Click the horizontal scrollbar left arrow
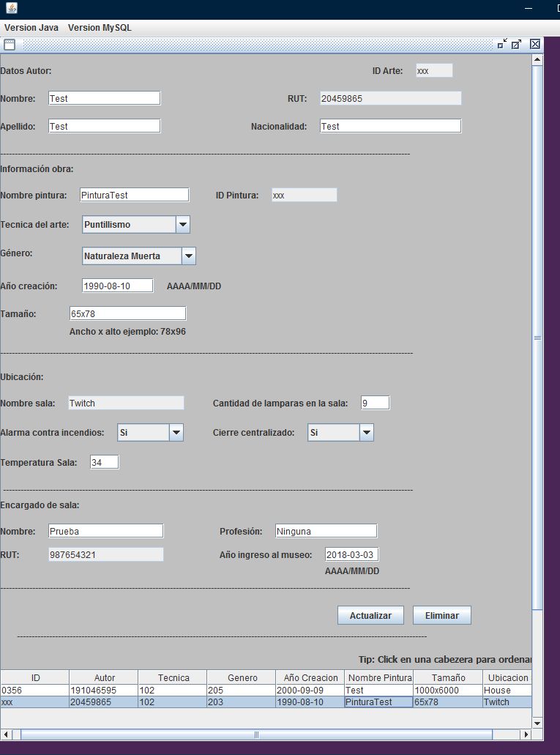Image resolution: width=560 pixels, height=755 pixels. [7, 734]
